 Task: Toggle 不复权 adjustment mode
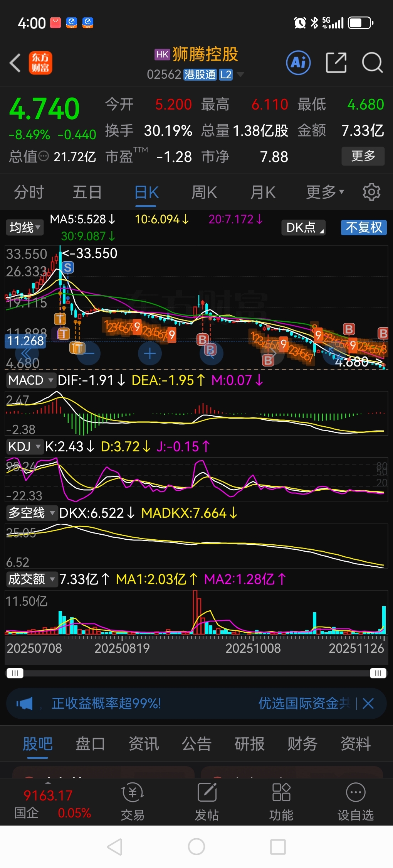pyautogui.click(x=364, y=227)
